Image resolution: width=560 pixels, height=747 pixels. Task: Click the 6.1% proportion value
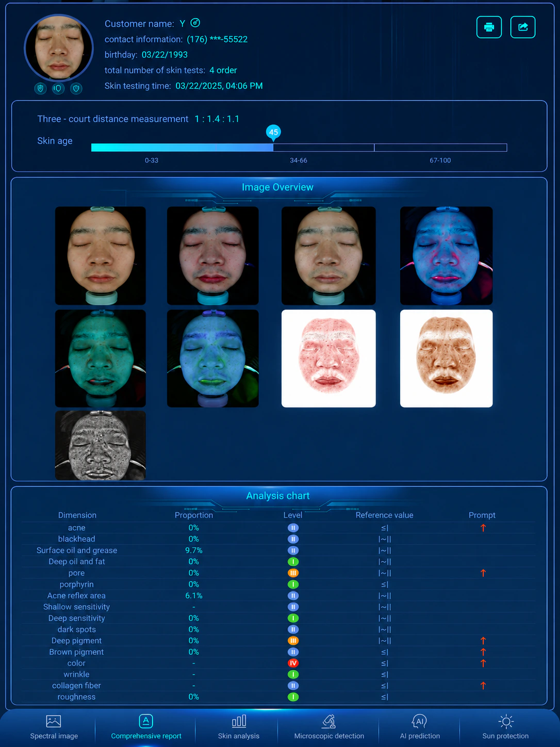[194, 595]
